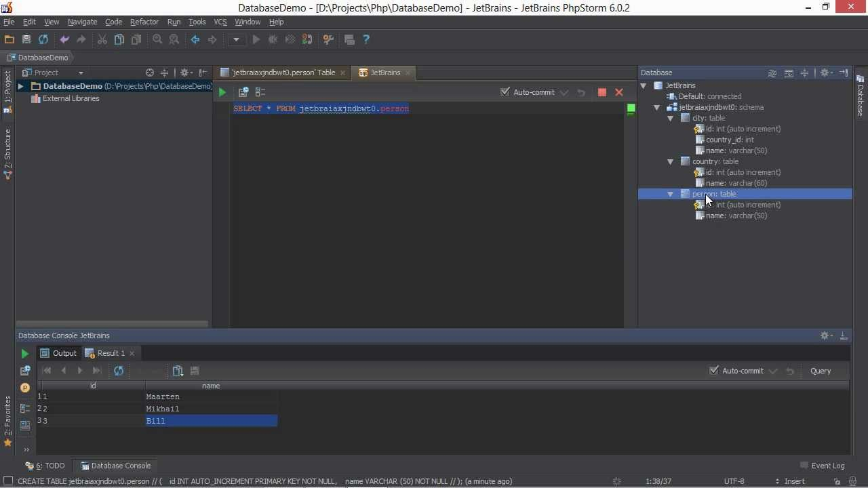
Task: Click the Query button in results toolbar
Action: coord(821,371)
